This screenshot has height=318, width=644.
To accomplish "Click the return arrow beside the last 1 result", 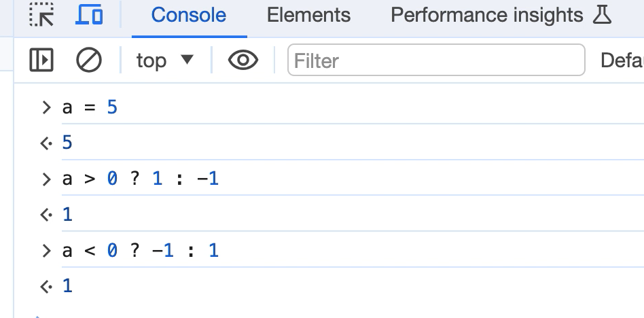I will coord(46,286).
